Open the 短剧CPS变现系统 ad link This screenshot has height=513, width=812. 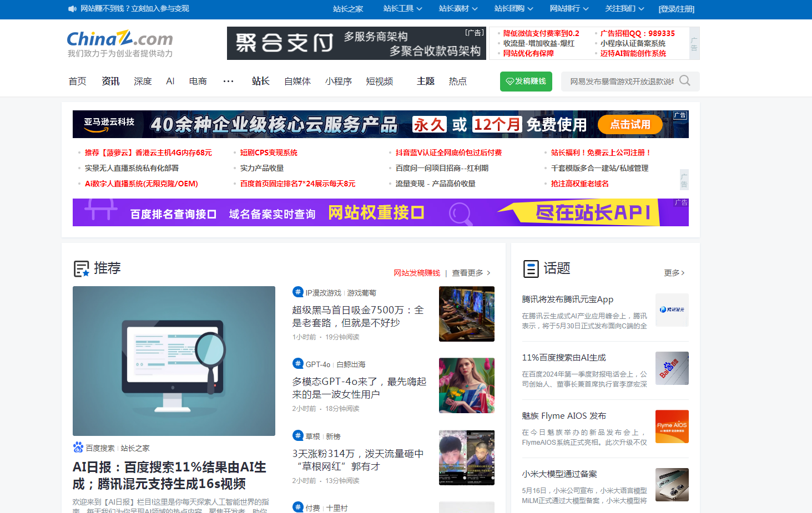click(269, 153)
